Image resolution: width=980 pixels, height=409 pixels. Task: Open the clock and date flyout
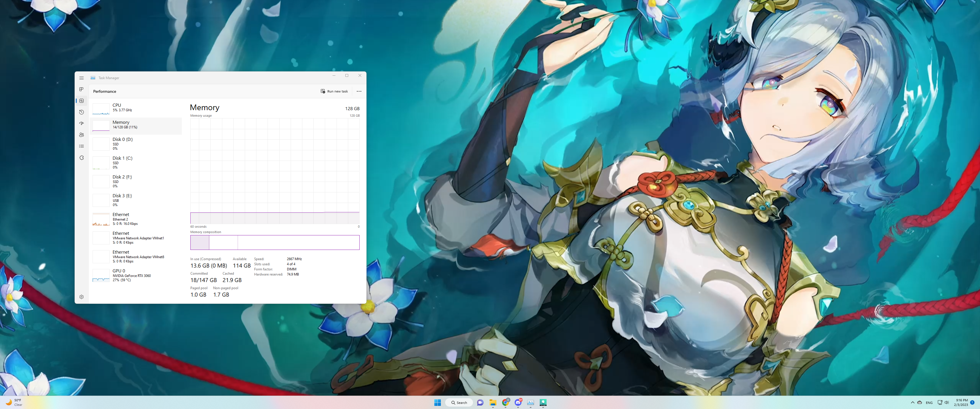click(961, 402)
